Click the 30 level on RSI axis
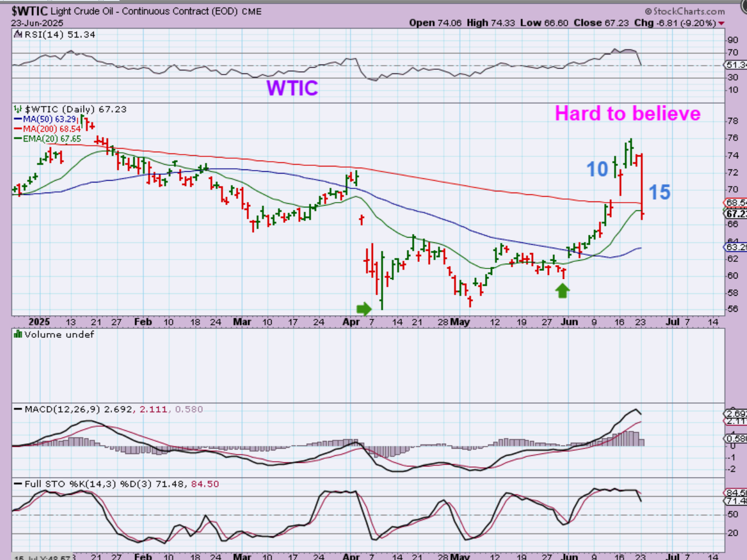The width and height of the screenshot is (747, 560). [733, 78]
